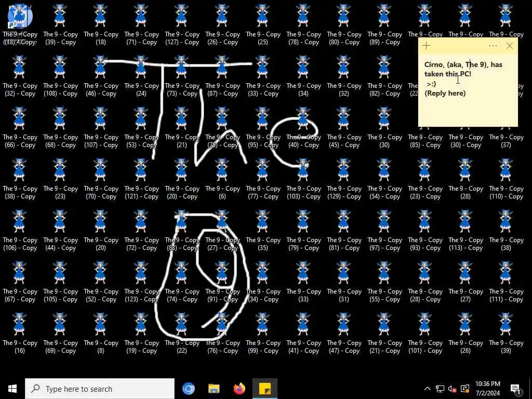Select 'The 9 - Copy (16)' icon
This screenshot has width=532, height=399.
click(x=20, y=334)
